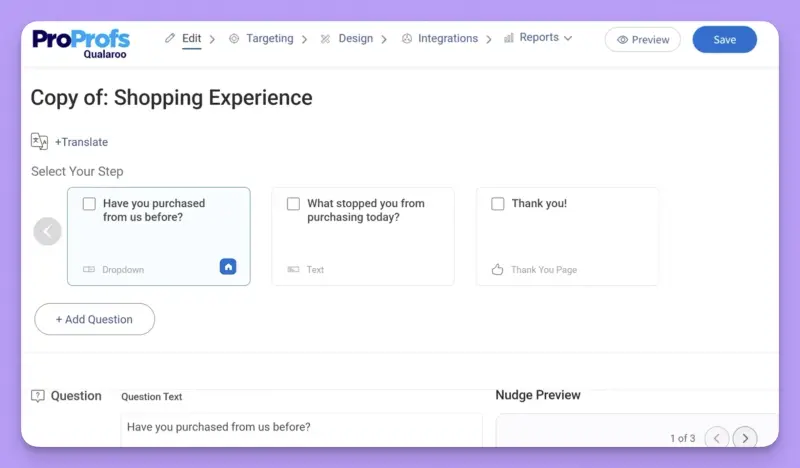This screenshot has height=468, width=800.
Task: Click the Dropdown type icon on first card
Action: click(x=89, y=269)
